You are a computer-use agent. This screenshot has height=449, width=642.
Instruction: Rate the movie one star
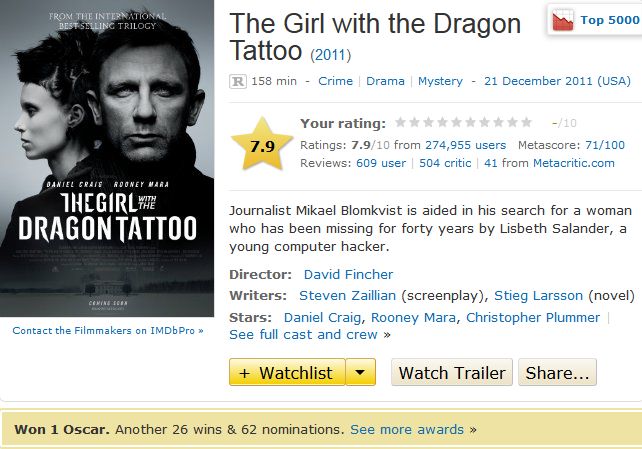[x=401, y=123]
